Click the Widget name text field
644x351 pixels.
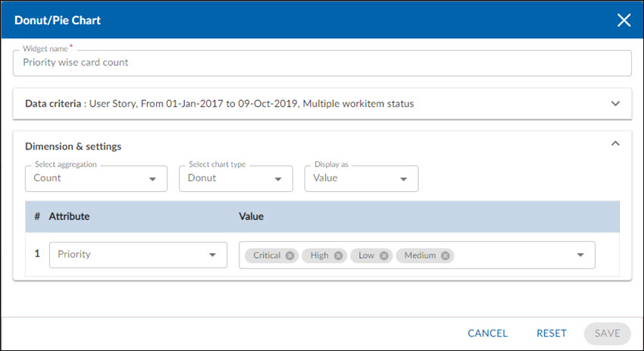click(322, 63)
